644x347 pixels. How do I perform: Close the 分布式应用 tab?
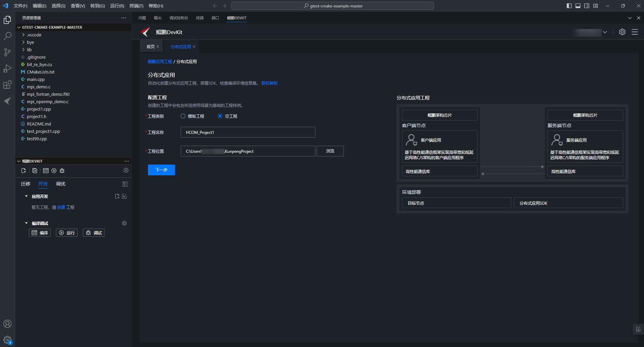pos(194,47)
